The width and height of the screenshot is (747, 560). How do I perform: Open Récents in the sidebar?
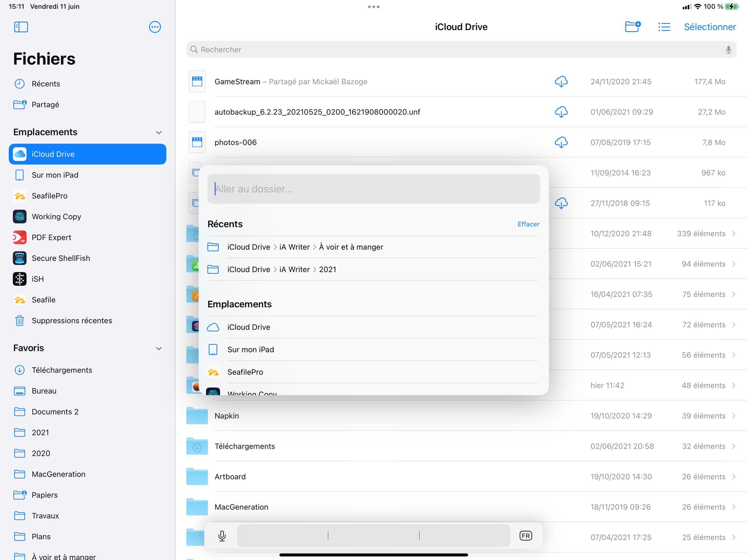coord(87,84)
